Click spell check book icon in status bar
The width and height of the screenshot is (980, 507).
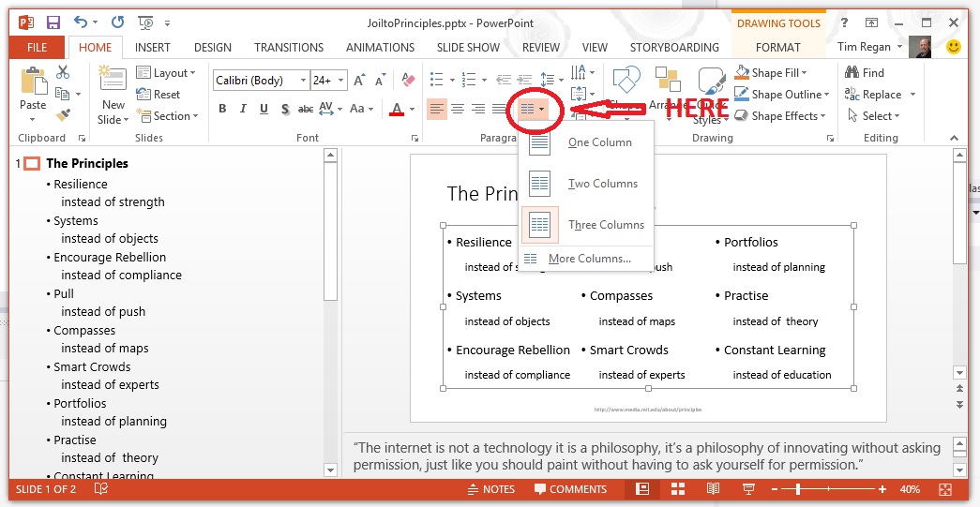(x=100, y=489)
